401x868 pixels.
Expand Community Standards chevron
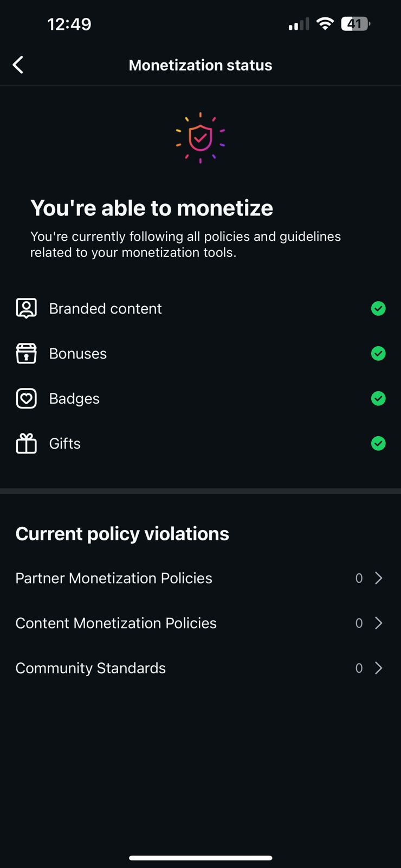[x=379, y=668]
